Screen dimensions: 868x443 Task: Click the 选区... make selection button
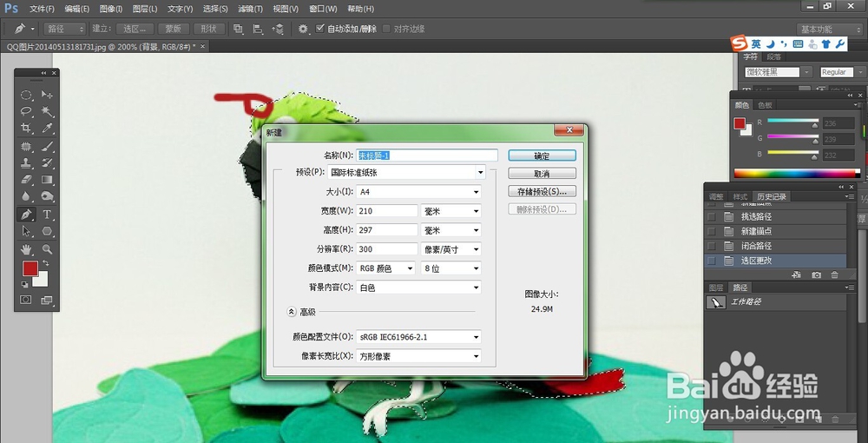click(135, 29)
